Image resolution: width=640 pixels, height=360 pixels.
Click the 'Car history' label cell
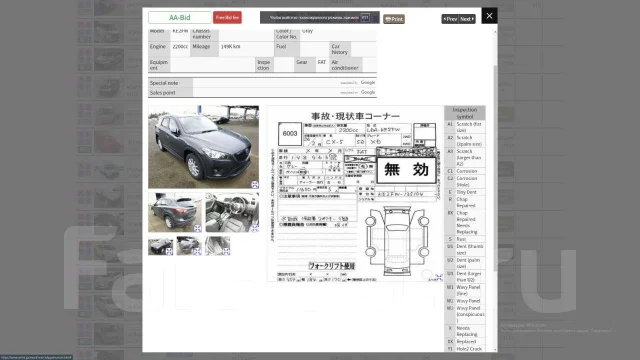click(x=340, y=49)
